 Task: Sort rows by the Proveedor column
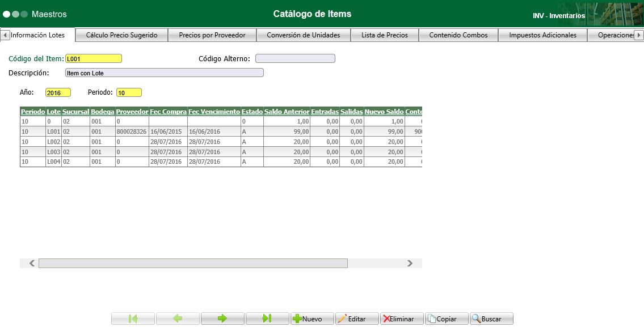tap(132, 111)
